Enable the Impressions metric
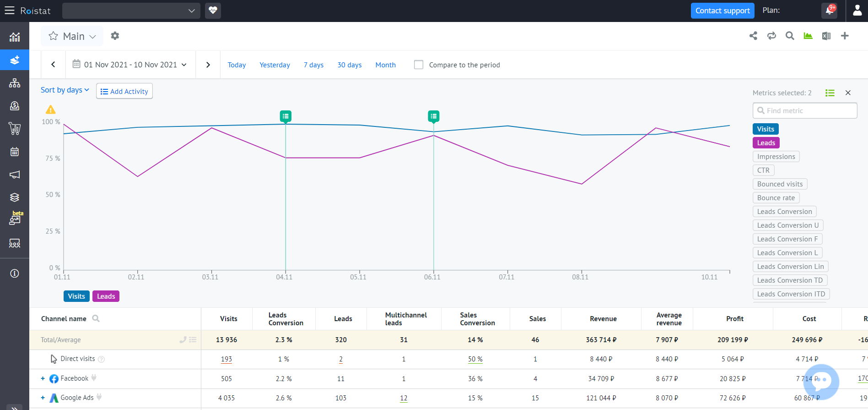Viewport: 868px width, 410px height. point(776,157)
